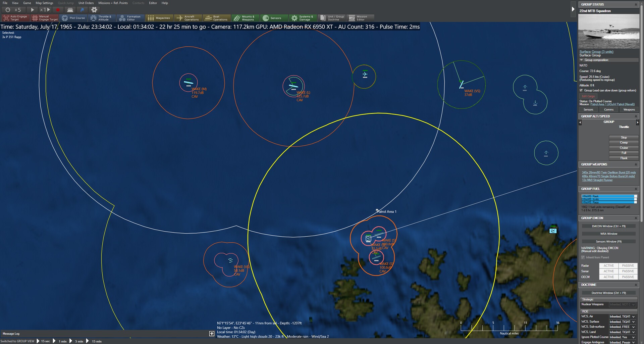The image size is (644, 344).
Task: Open the Map Settings menu
Action: 44,3
